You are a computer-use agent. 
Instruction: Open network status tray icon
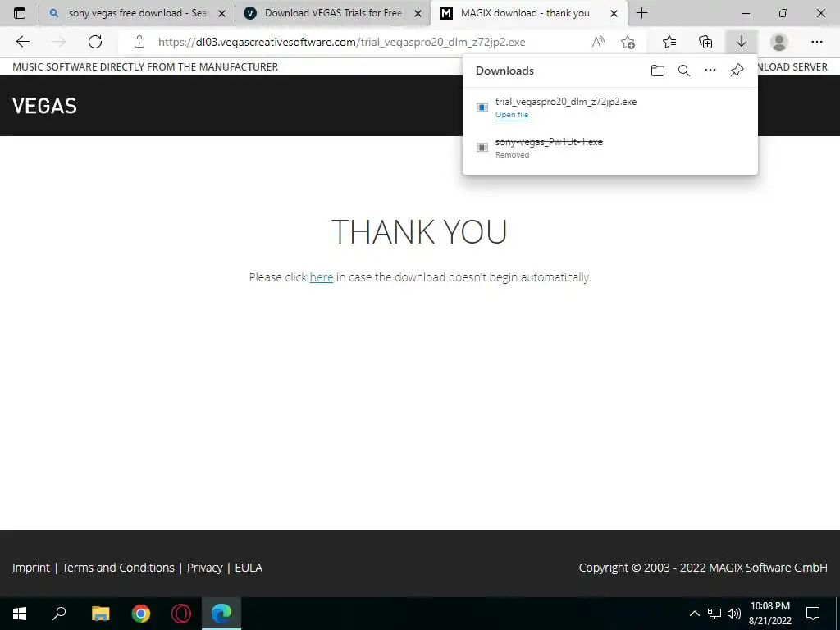click(714, 614)
